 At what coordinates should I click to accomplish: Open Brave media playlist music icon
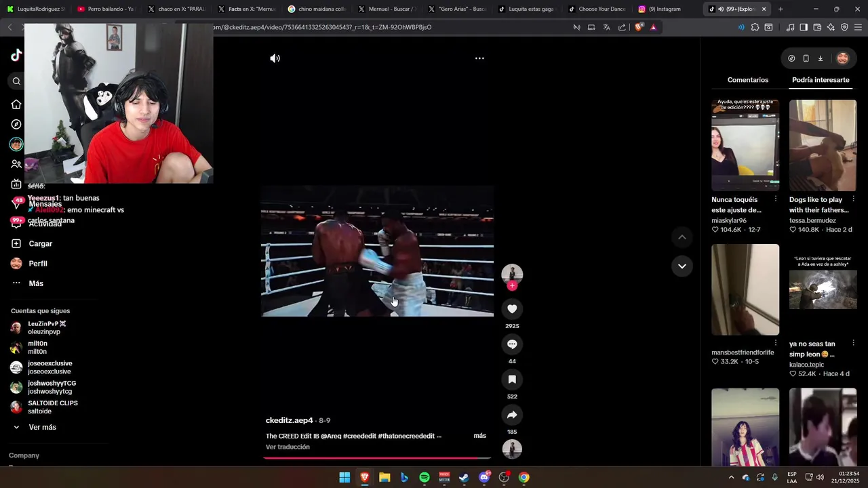click(x=790, y=27)
